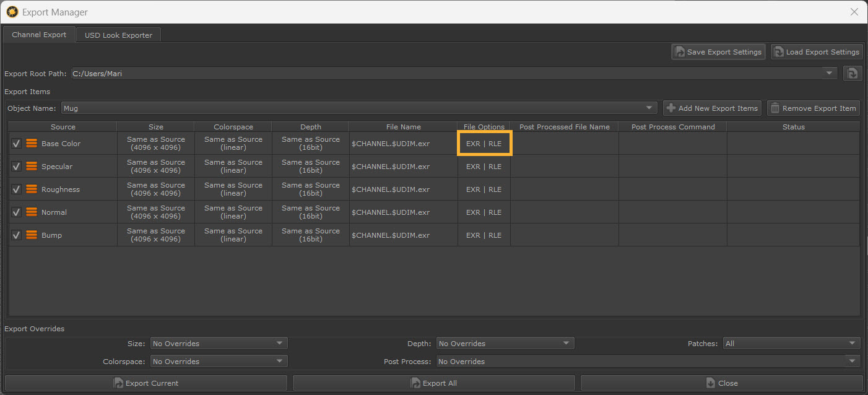Click the Normal channel stack icon
Image resolution: width=868 pixels, height=395 pixels.
tap(32, 212)
